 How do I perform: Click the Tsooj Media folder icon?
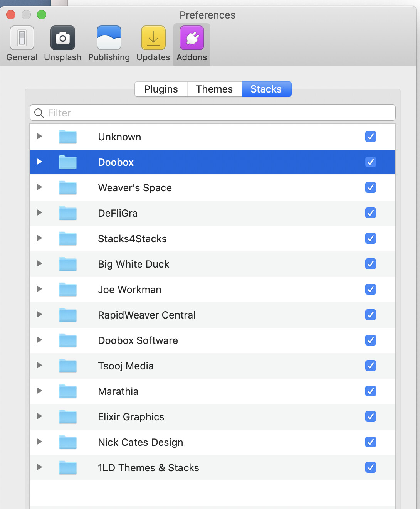coord(68,366)
